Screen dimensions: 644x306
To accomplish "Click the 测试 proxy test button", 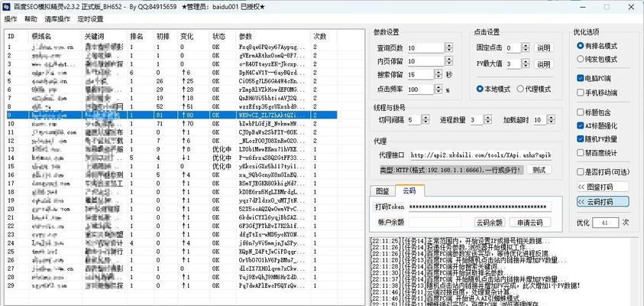I will pos(539,170).
